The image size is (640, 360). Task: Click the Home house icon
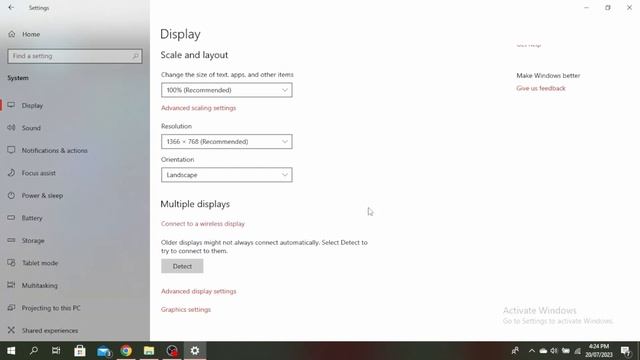point(11,34)
